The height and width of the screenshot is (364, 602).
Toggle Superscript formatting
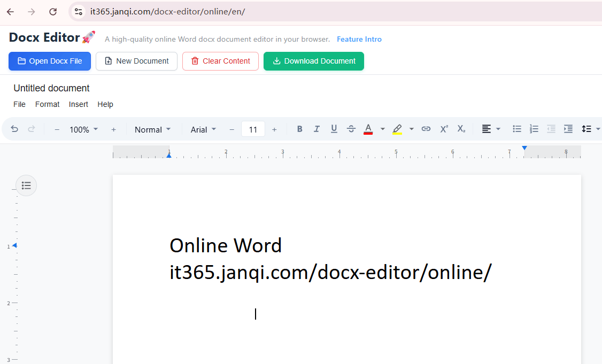444,129
